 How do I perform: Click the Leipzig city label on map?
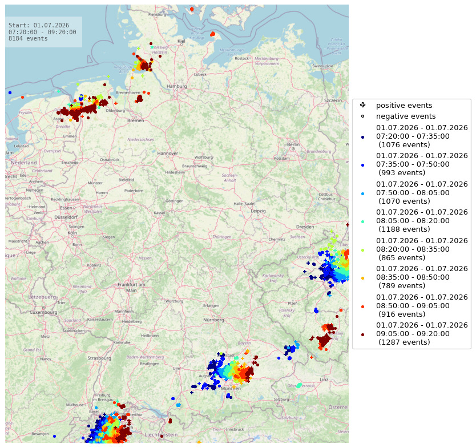point(259,211)
